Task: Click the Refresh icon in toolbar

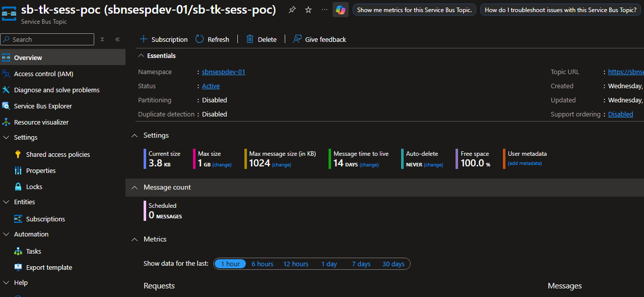Action: (x=200, y=39)
